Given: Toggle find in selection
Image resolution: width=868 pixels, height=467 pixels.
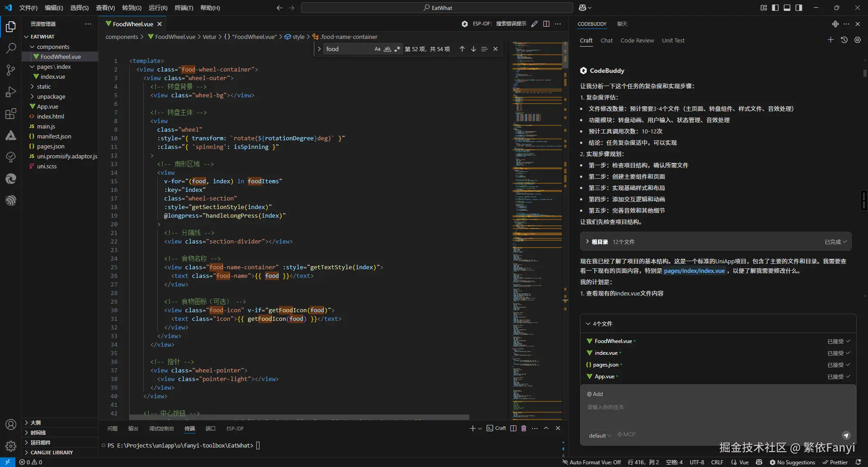Looking at the screenshot, I should tap(484, 49).
